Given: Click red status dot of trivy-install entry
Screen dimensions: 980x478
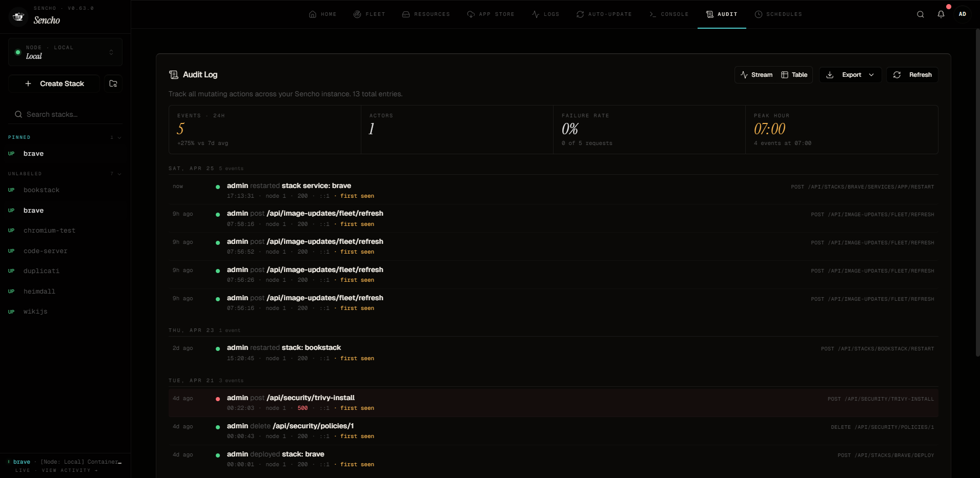Looking at the screenshot, I should [x=218, y=399].
